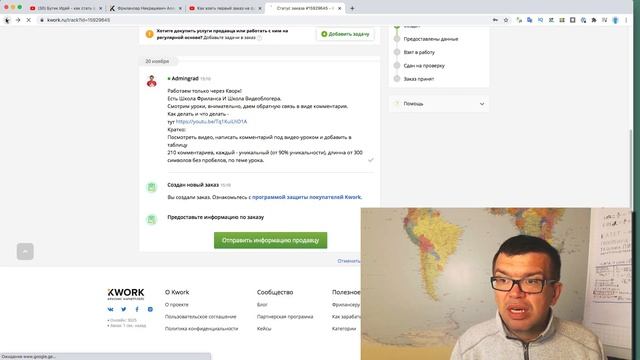
Task: Click the 'Отменить' cancel link
Action: click(x=349, y=261)
